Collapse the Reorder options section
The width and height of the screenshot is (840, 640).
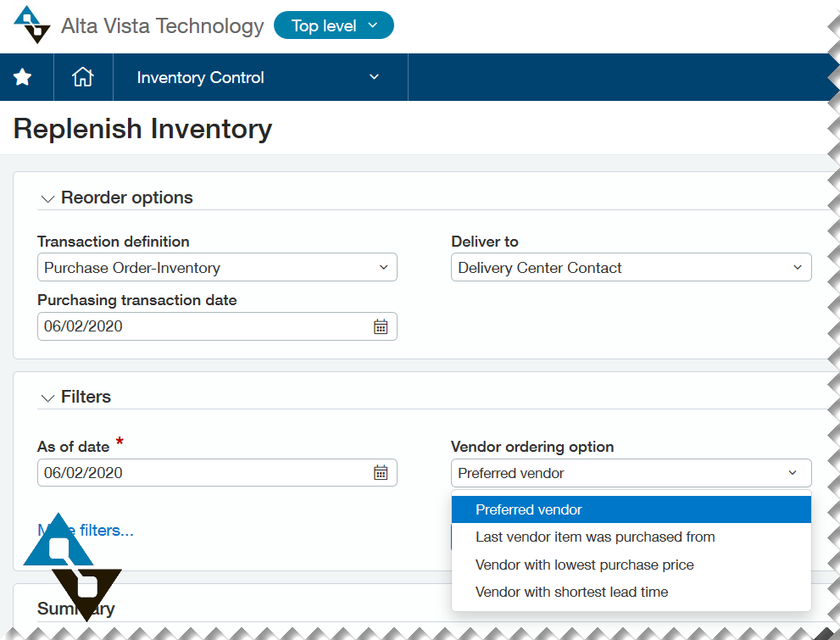47,198
